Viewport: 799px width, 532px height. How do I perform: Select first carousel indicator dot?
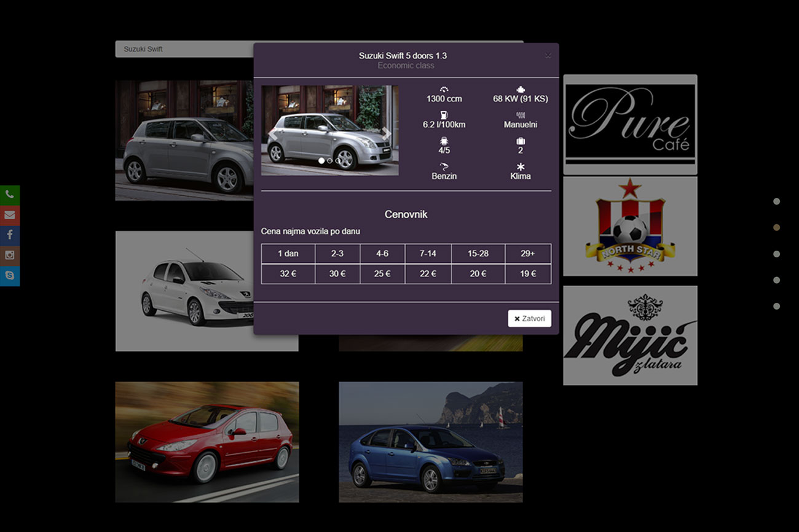(321, 160)
